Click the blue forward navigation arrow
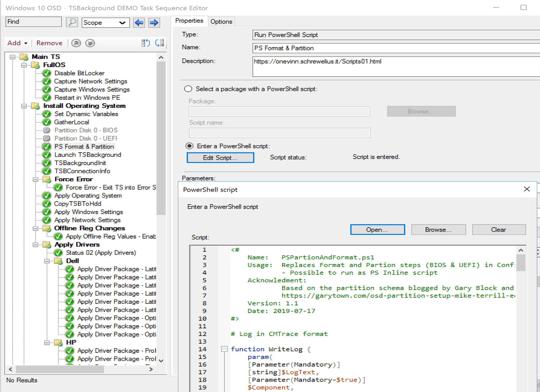The width and height of the screenshot is (540, 392). [154, 23]
